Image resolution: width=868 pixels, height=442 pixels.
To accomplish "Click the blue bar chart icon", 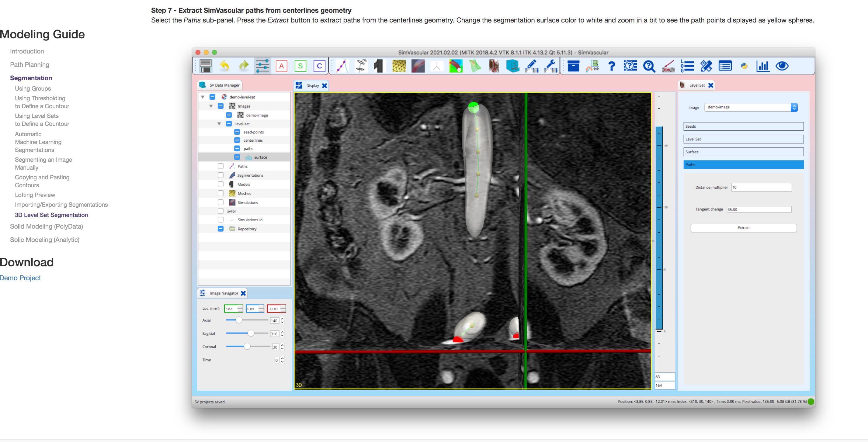I will pos(763,66).
